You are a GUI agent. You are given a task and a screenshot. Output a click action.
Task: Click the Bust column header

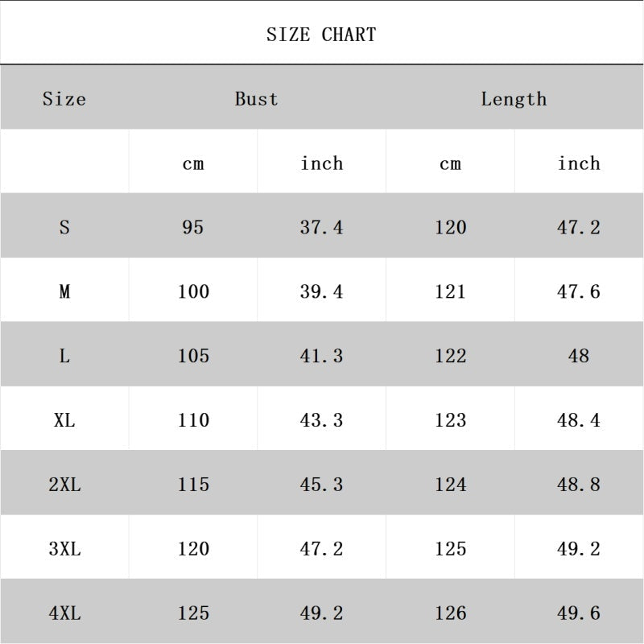point(257,99)
